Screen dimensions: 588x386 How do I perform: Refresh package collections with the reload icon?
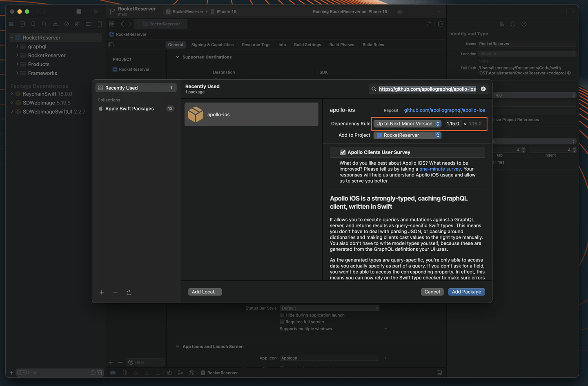pyautogui.click(x=129, y=292)
